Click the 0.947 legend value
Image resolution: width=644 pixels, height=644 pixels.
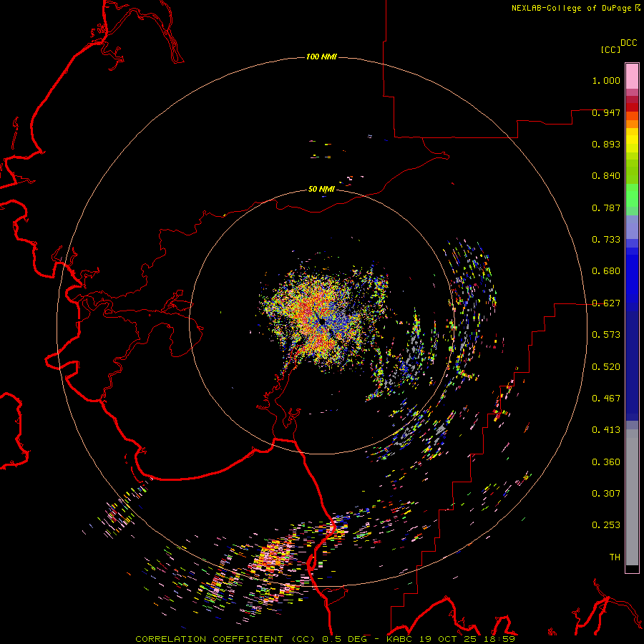click(x=606, y=112)
